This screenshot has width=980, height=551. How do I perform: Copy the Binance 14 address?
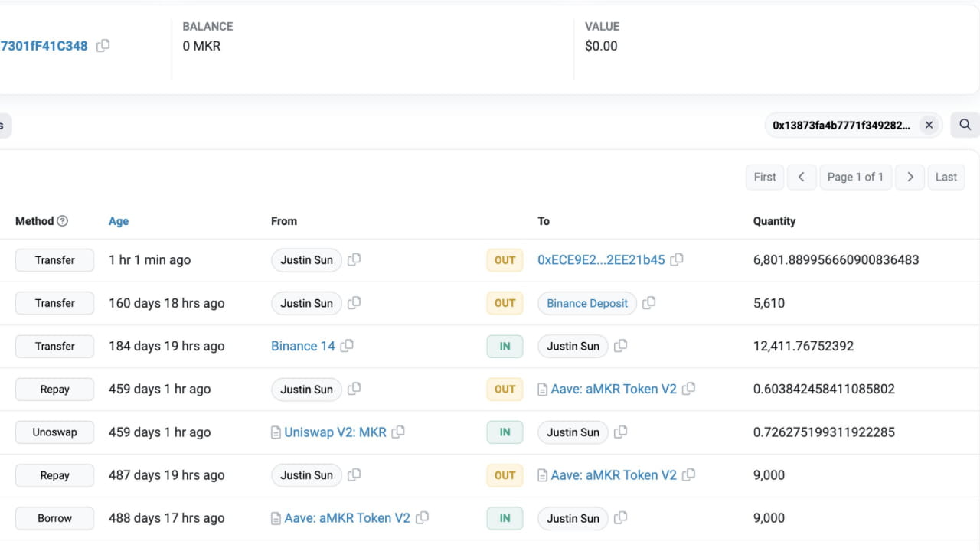tap(347, 346)
